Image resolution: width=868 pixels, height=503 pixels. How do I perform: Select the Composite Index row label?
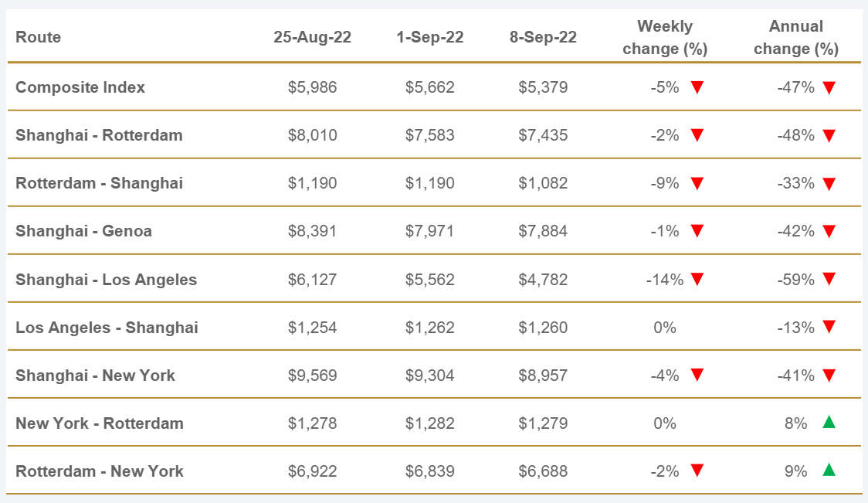tap(80, 87)
